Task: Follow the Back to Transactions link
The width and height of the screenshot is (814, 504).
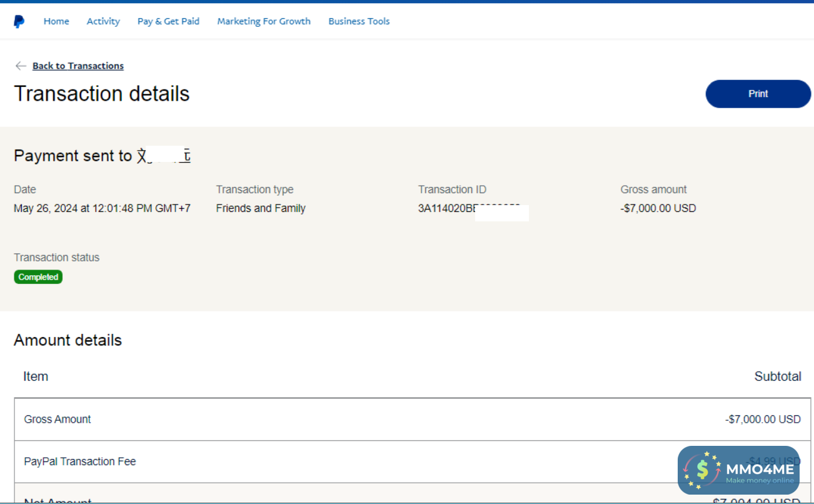Action: [x=78, y=66]
